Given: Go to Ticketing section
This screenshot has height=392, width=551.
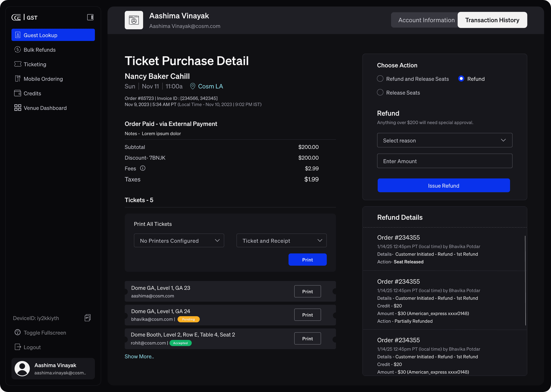Looking at the screenshot, I should 35,64.
